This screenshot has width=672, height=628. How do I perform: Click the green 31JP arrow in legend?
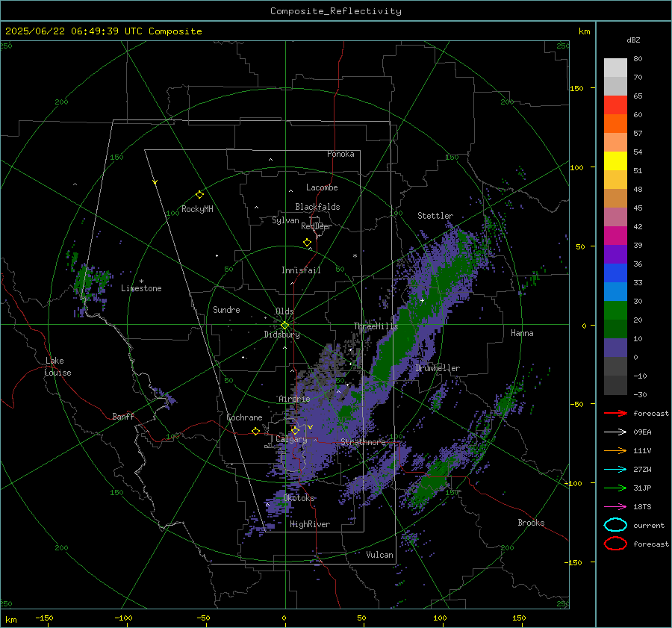coord(615,488)
